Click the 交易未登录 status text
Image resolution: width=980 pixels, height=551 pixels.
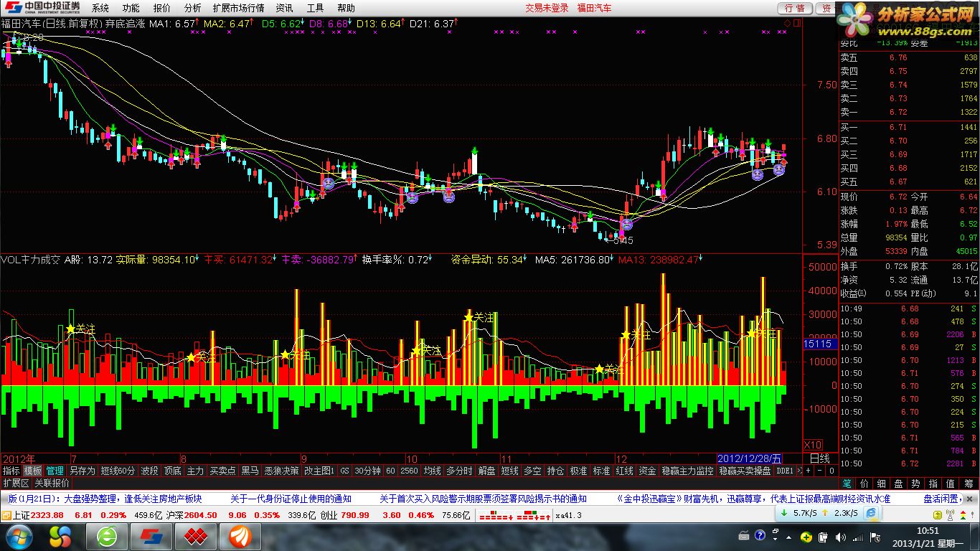click(546, 8)
